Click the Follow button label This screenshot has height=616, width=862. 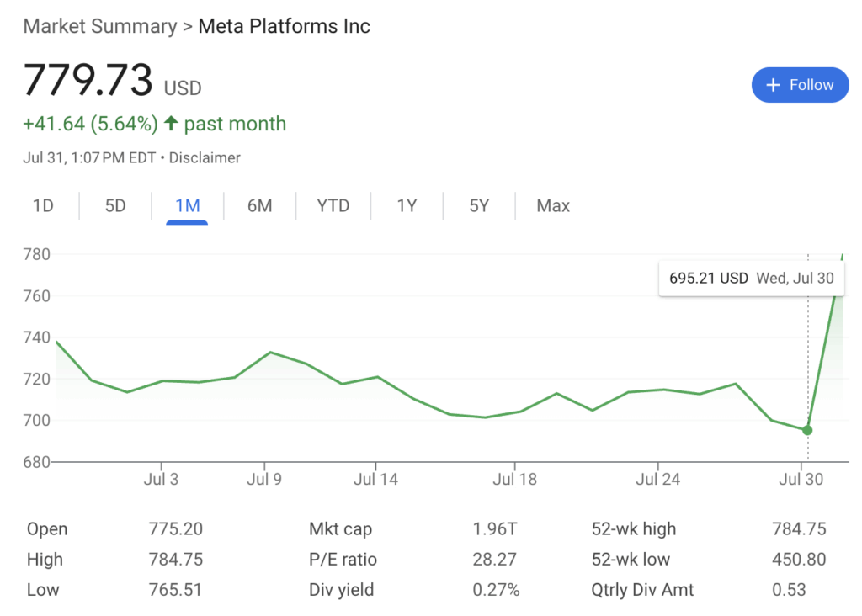tap(811, 85)
